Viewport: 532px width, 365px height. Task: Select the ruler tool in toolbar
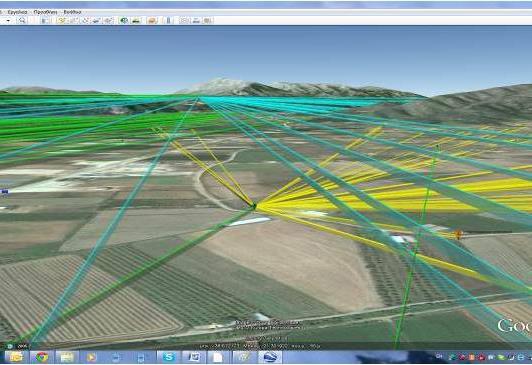(168, 20)
